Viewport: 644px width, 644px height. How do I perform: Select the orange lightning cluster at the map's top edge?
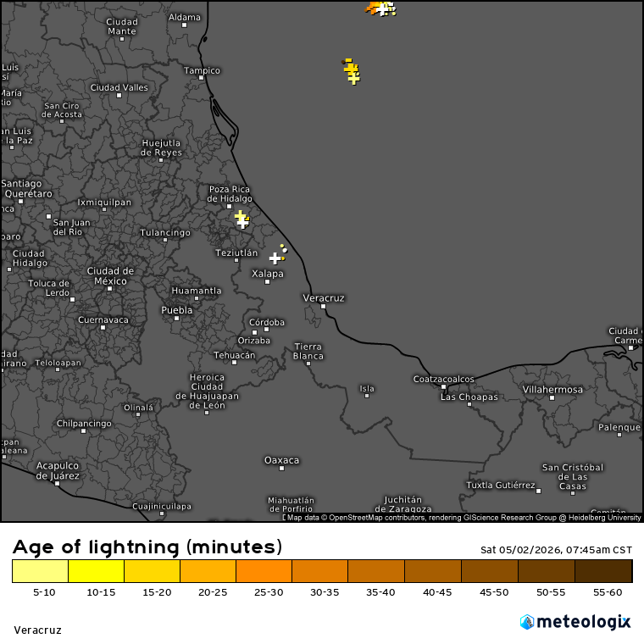point(380,8)
